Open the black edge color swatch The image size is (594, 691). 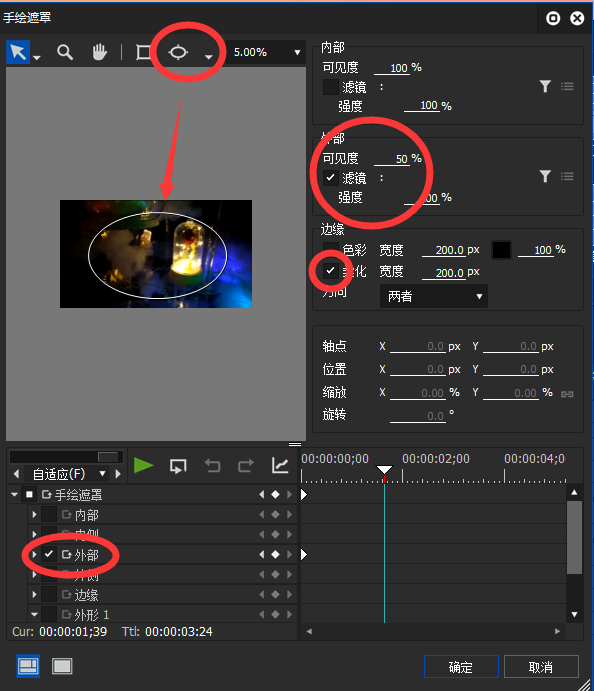[501, 250]
